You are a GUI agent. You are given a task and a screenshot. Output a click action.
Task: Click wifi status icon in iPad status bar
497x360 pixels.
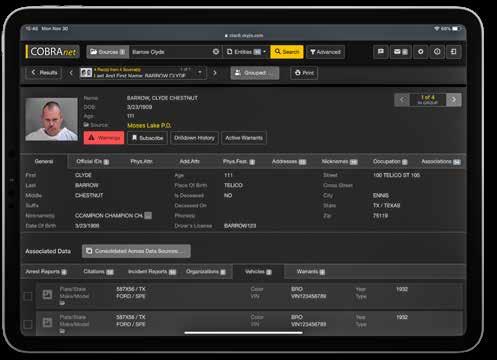coord(437,29)
